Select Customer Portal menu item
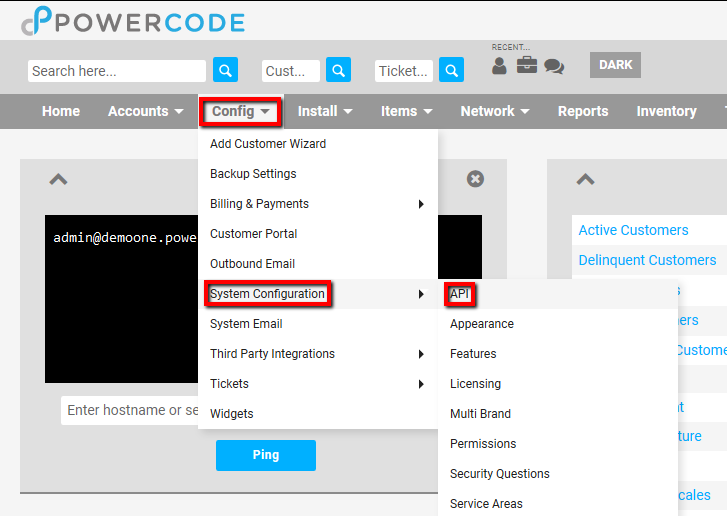 [318, 234]
